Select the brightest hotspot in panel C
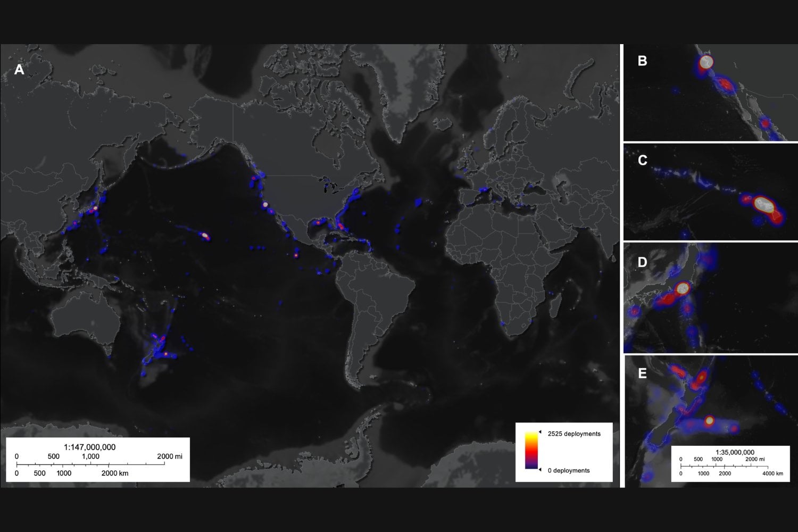The image size is (798, 532). coord(763,203)
